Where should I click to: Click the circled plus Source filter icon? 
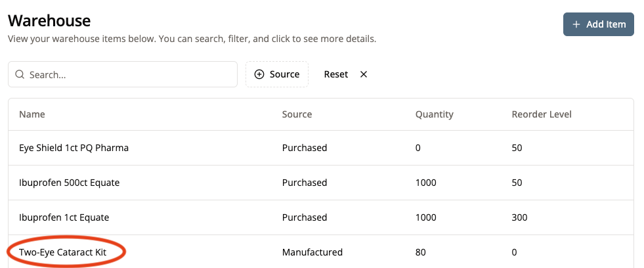(259, 74)
